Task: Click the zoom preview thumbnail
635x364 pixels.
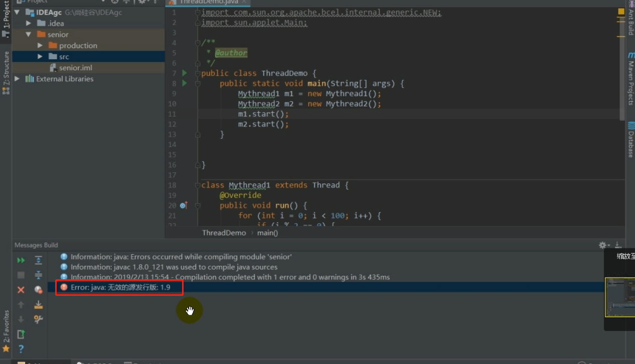Action: tap(620, 297)
